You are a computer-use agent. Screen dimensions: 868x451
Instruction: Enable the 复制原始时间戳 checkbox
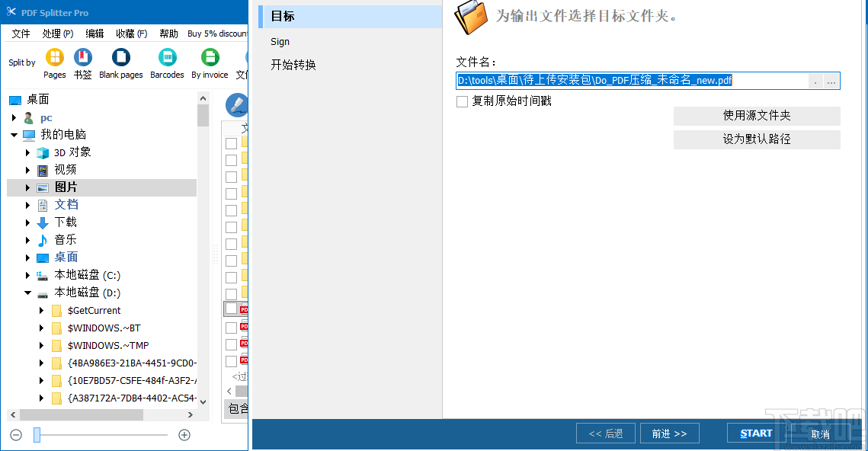(x=462, y=101)
